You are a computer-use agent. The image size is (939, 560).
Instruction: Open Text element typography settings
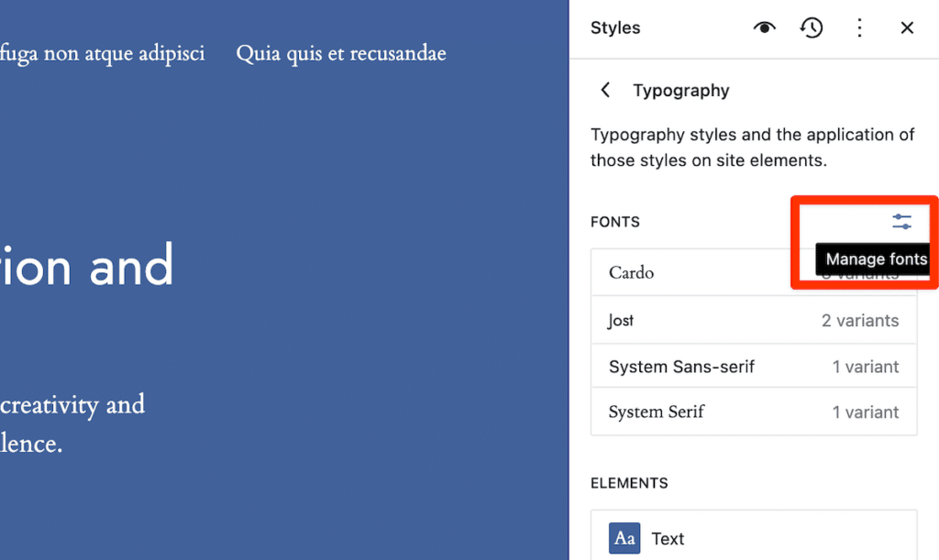pos(668,538)
